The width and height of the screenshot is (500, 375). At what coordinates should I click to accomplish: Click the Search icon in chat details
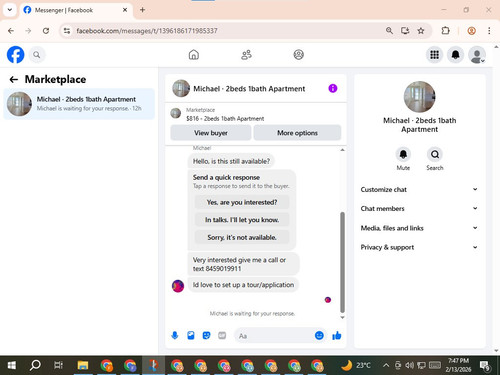tap(435, 154)
